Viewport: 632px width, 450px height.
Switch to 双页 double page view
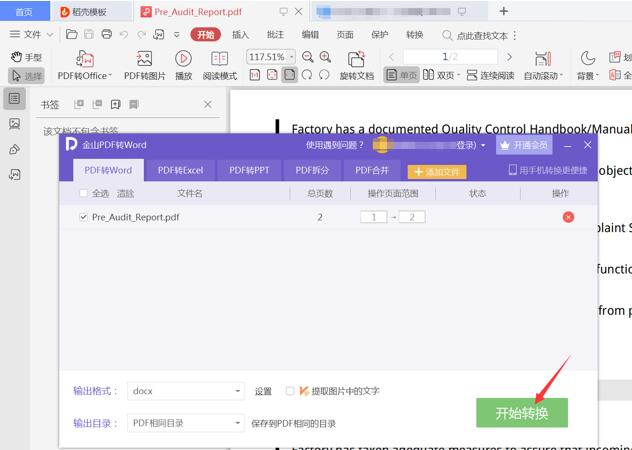tap(441, 75)
